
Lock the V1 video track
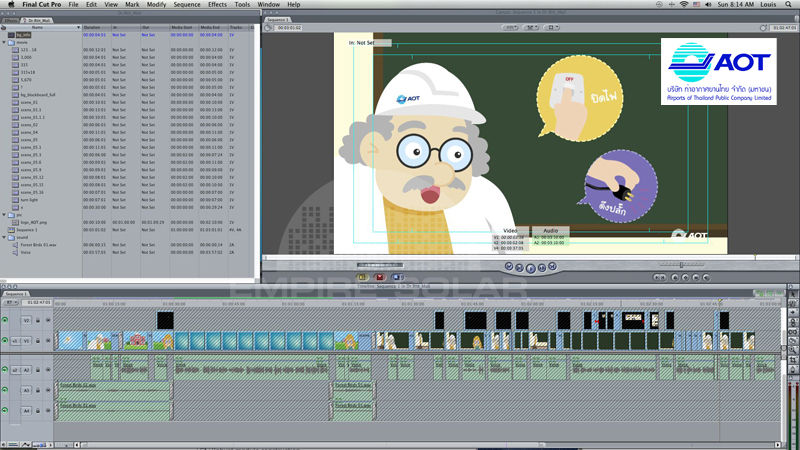click(38, 341)
